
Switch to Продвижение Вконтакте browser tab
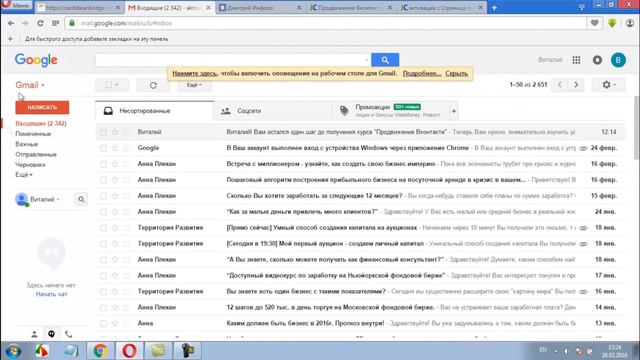(x=351, y=7)
